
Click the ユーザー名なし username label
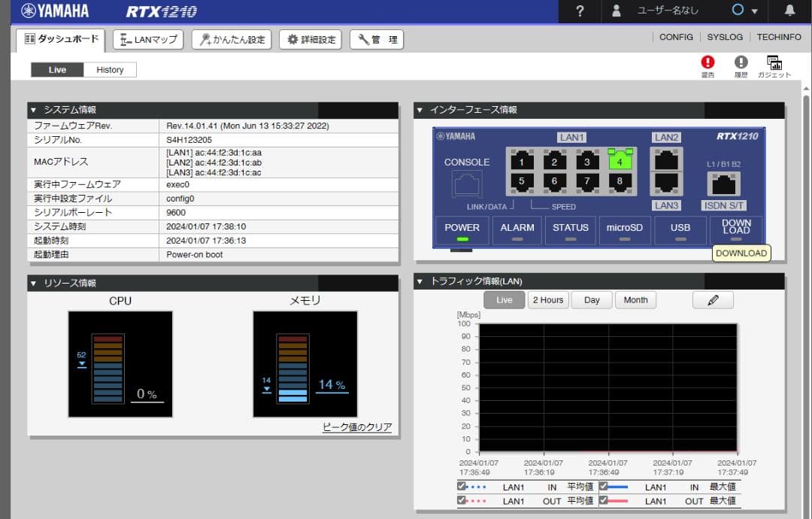(x=668, y=11)
